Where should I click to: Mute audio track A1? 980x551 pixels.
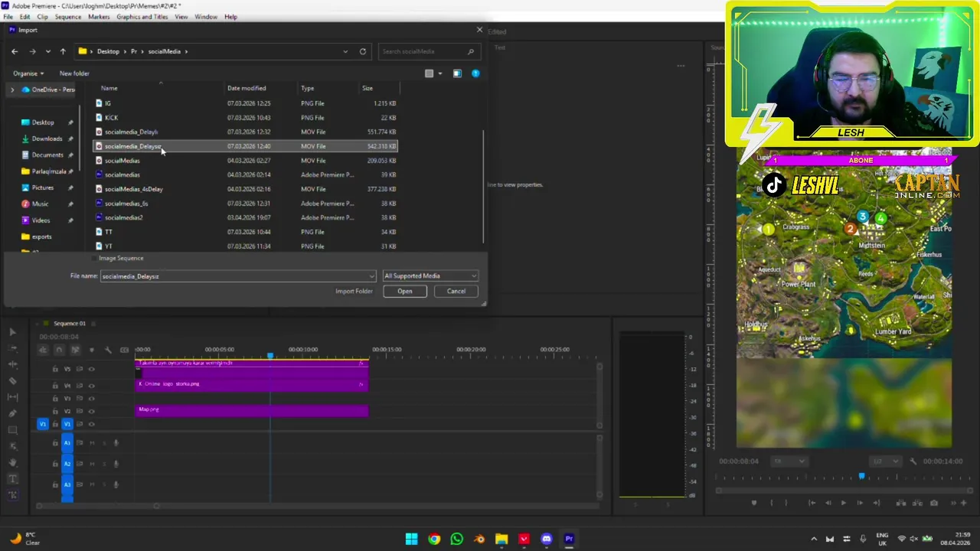[92, 442]
